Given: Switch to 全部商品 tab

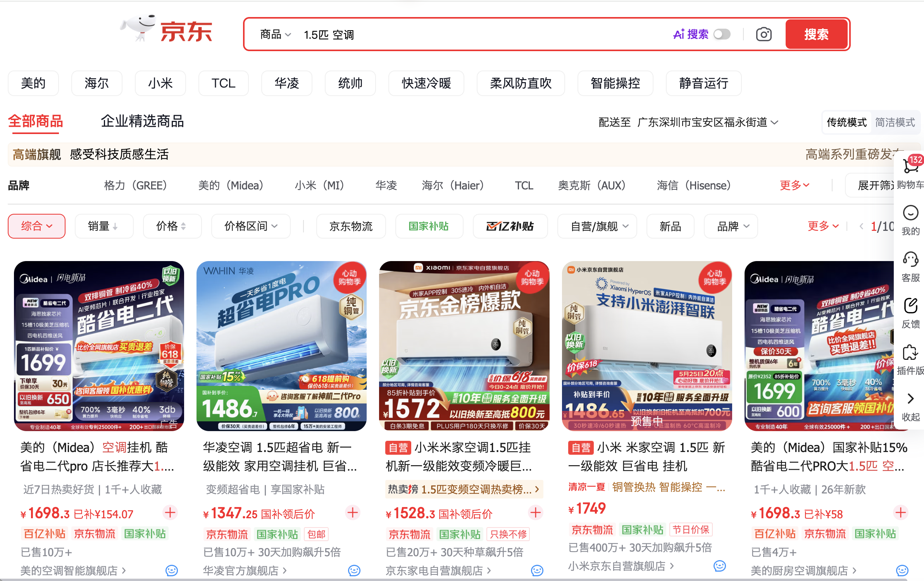Looking at the screenshot, I should (x=35, y=122).
